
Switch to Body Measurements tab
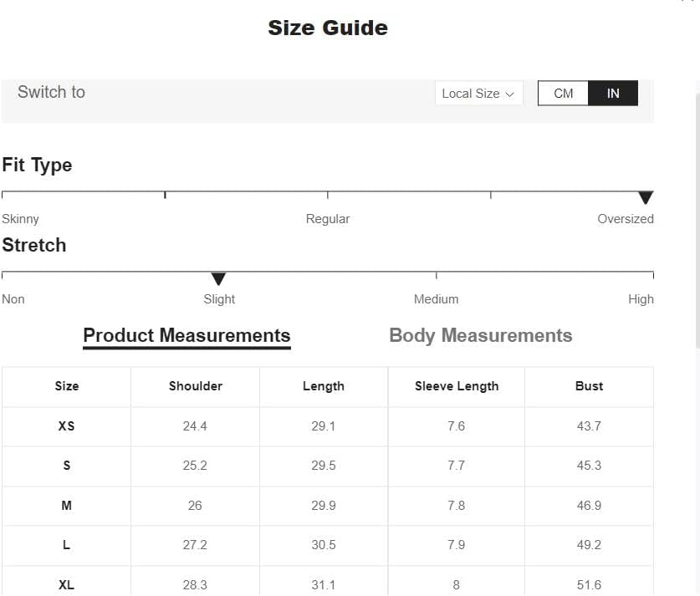pyautogui.click(x=481, y=335)
